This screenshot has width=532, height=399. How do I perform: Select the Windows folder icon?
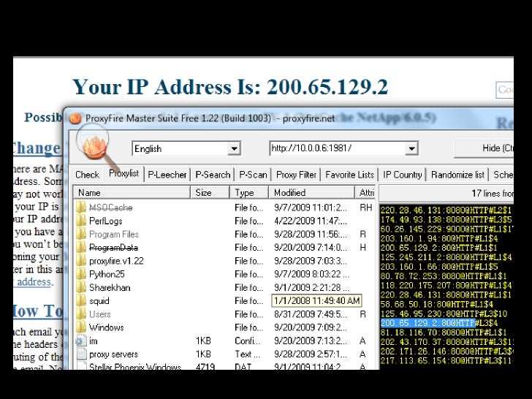click(80, 327)
